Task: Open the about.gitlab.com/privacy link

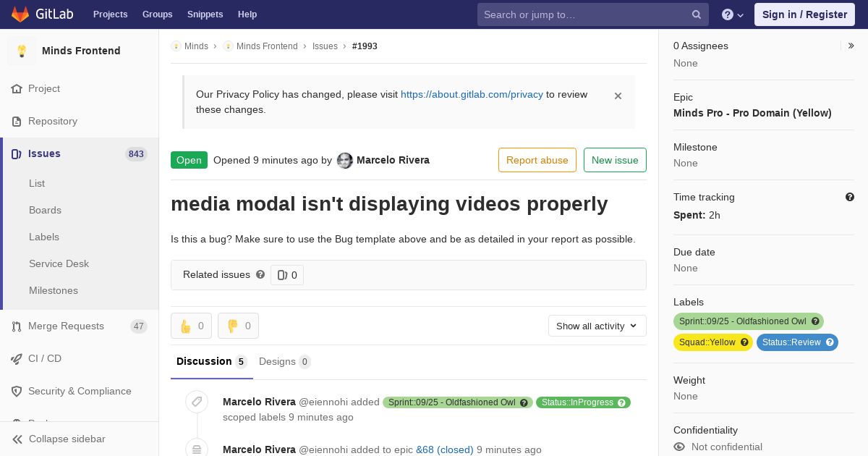Action: coord(472,94)
